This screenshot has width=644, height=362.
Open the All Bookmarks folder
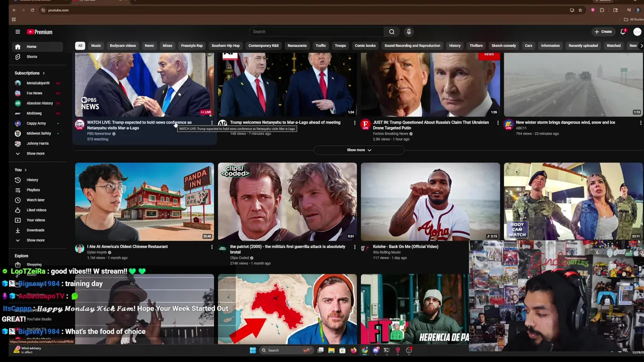(x=634, y=20)
